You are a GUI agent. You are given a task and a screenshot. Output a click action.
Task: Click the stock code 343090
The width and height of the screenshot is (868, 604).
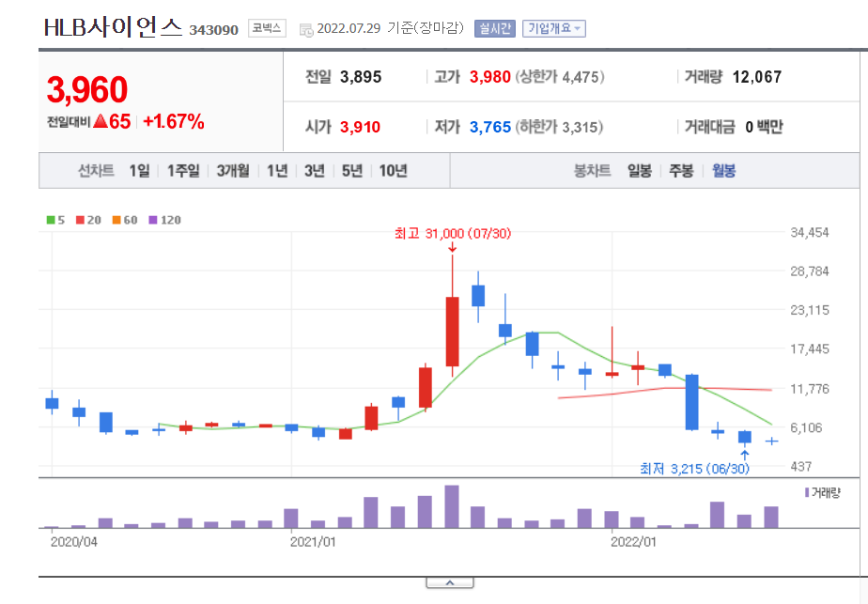click(x=213, y=30)
